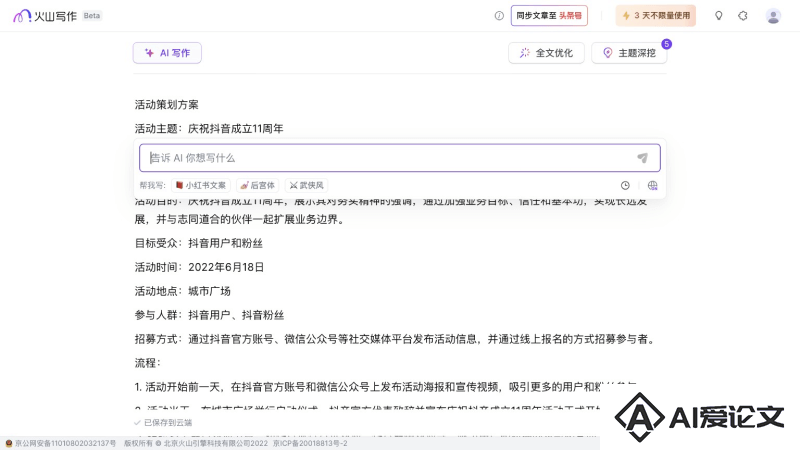
Task: Click the line 活动时间：2022年6月18日
Action: (199, 267)
